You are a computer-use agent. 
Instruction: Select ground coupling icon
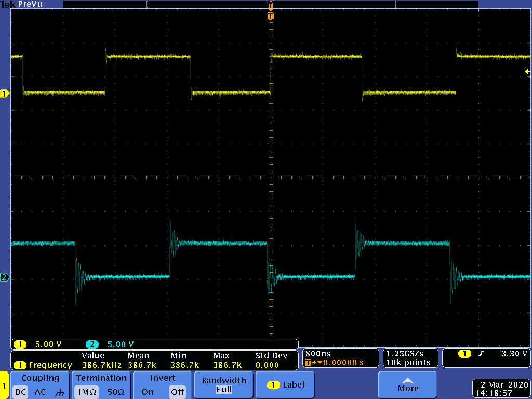[x=59, y=393]
